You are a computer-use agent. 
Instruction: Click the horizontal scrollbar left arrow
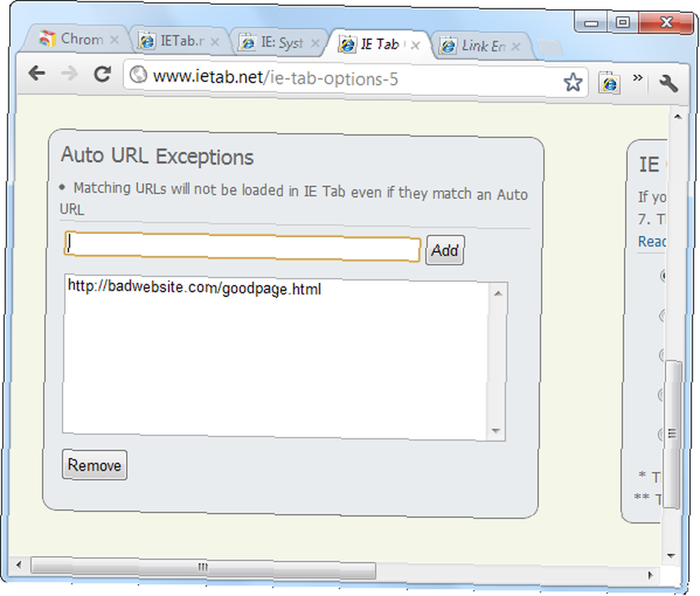[x=19, y=564]
